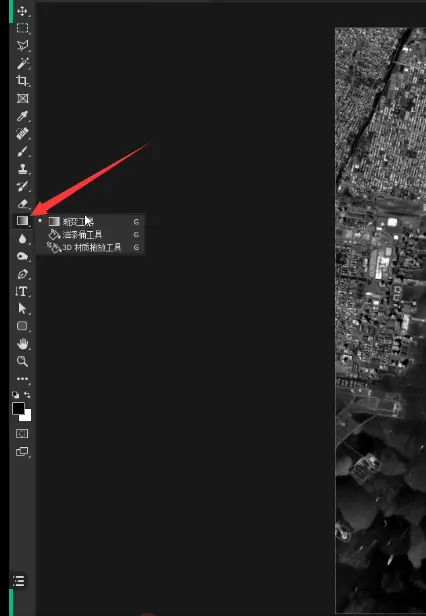Open the white background color swatch

[x=27, y=417]
